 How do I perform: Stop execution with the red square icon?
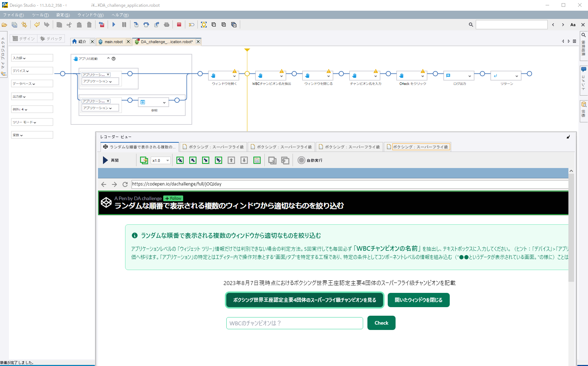pyautogui.click(x=179, y=25)
